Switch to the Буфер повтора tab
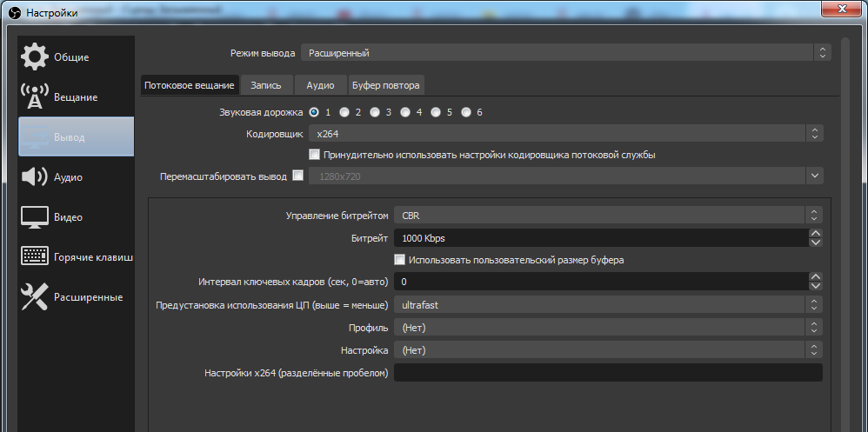The image size is (868, 432). [x=386, y=85]
